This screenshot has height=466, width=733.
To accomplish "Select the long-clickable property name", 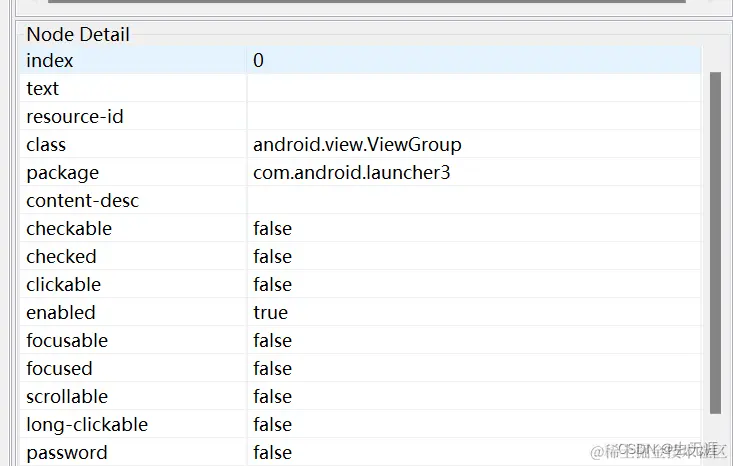I will (87, 425).
